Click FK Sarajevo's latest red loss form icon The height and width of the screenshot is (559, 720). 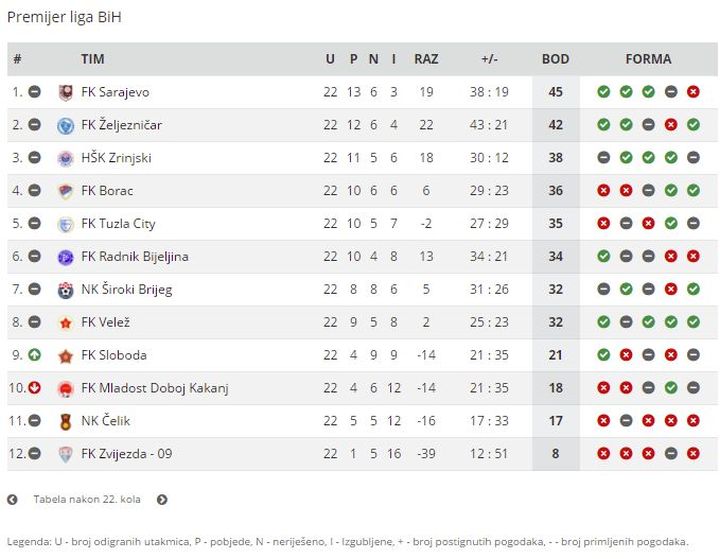click(693, 92)
